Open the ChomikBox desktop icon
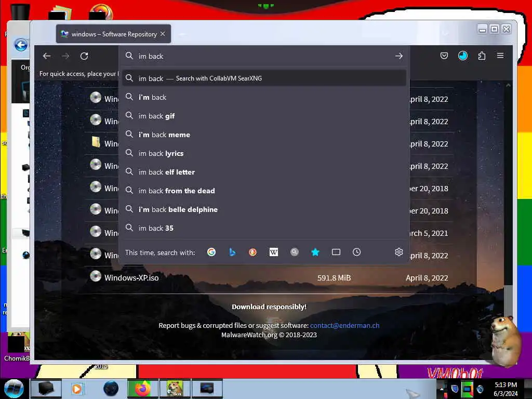532x399 pixels. point(17,348)
